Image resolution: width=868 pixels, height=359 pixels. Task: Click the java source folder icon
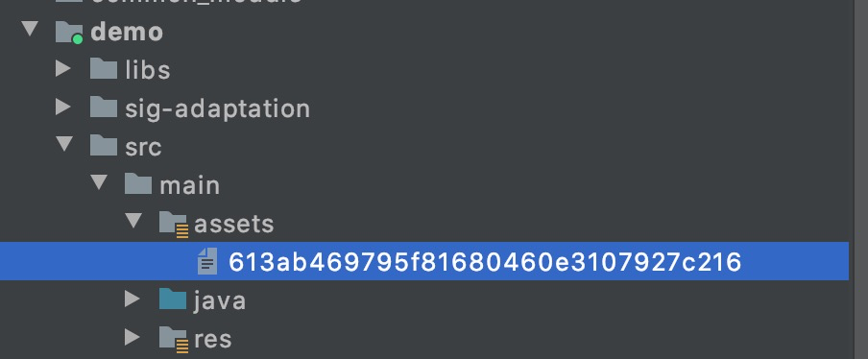coord(173,299)
